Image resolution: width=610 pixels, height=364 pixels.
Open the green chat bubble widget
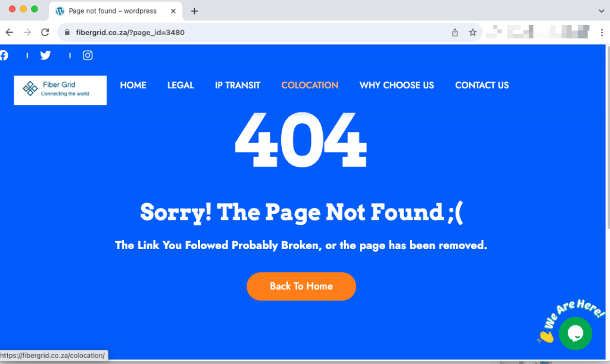click(x=575, y=333)
